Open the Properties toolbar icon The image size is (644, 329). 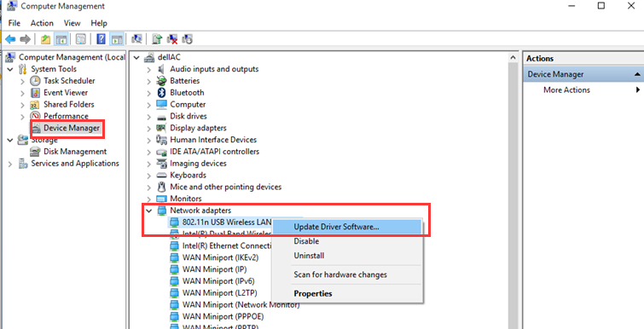pyautogui.click(x=81, y=39)
